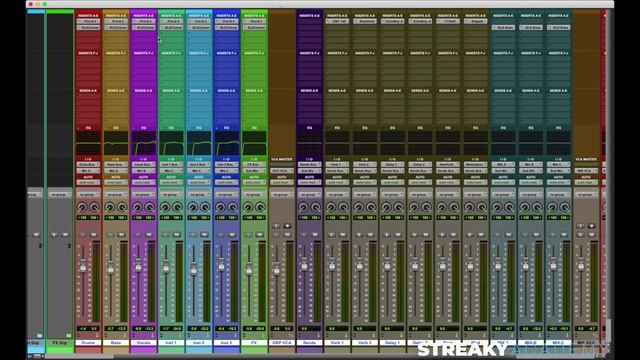Solo the Verb 1 track
This screenshot has width=640, height=360.
pyautogui.click(x=331, y=235)
